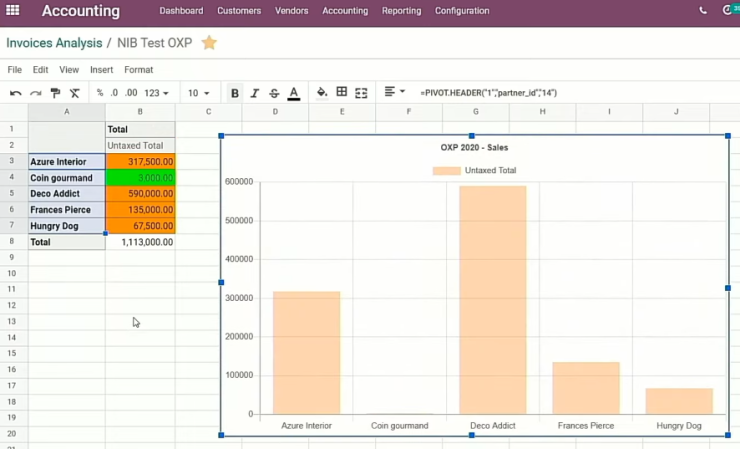Open the 123 number format dropdown

click(x=156, y=93)
